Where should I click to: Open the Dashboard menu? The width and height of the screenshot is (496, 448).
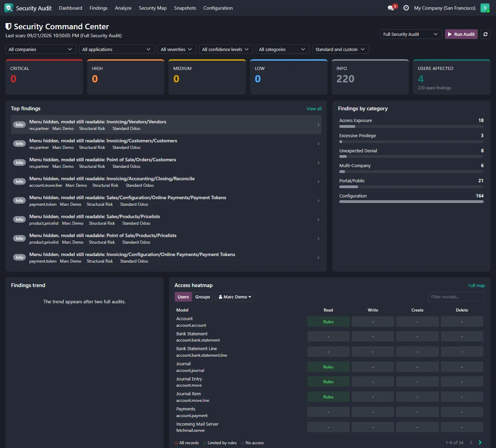coord(71,8)
